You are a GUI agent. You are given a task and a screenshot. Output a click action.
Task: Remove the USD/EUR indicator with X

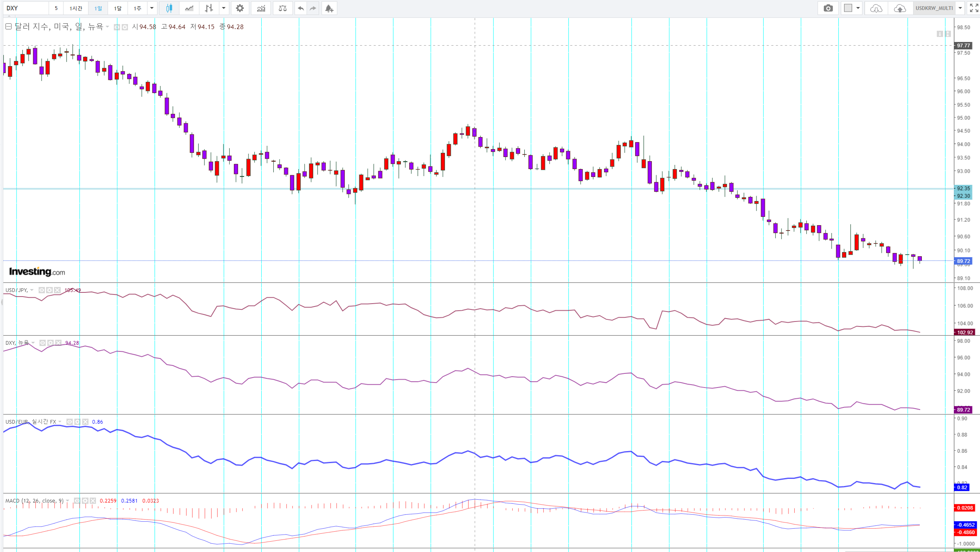pyautogui.click(x=86, y=422)
